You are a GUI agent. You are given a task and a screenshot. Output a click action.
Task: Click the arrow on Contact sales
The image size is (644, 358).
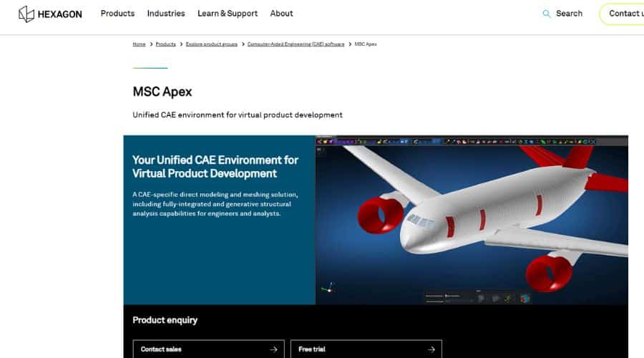pyautogui.click(x=273, y=349)
